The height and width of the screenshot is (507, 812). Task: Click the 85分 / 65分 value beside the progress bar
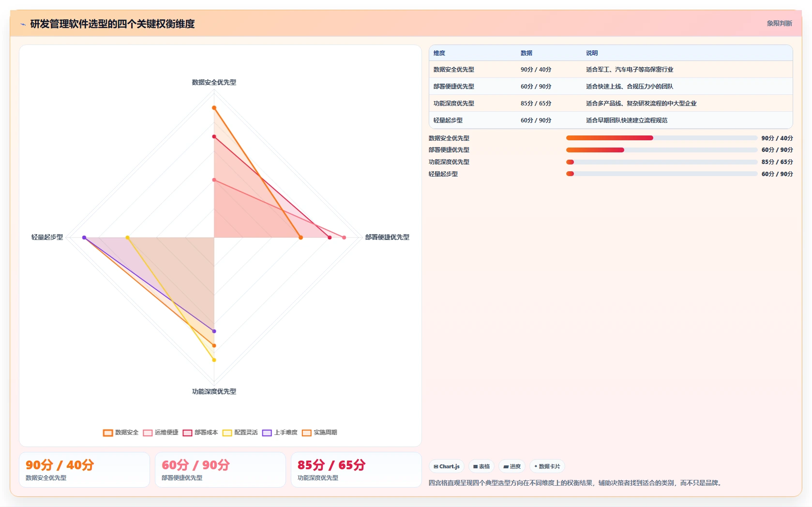[x=777, y=162]
